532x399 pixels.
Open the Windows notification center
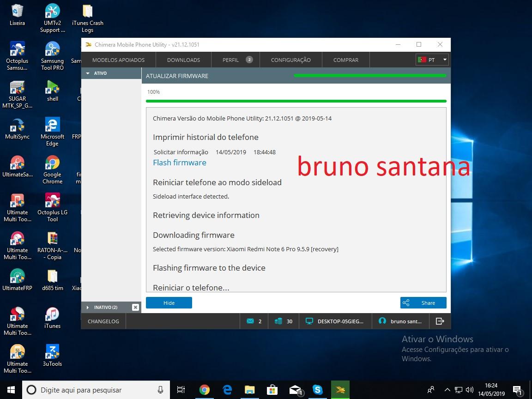pyautogui.click(x=517, y=390)
